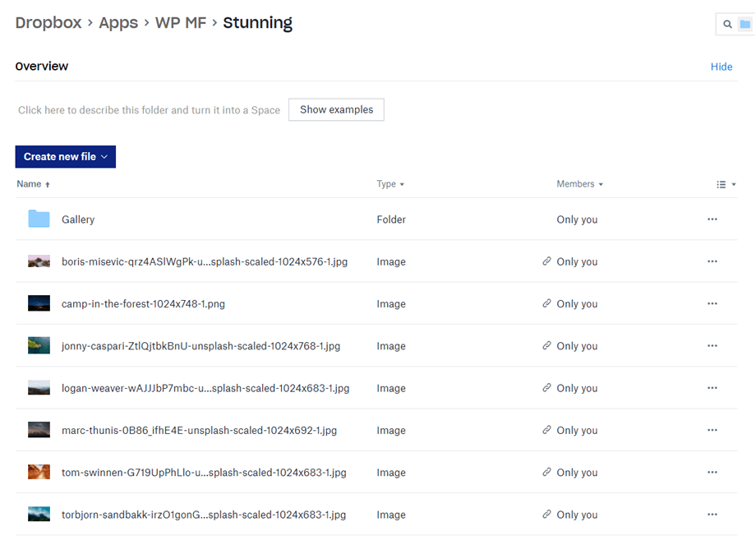Change list view layout options
Screen dimensions: 756x536
pyautogui.click(x=726, y=185)
